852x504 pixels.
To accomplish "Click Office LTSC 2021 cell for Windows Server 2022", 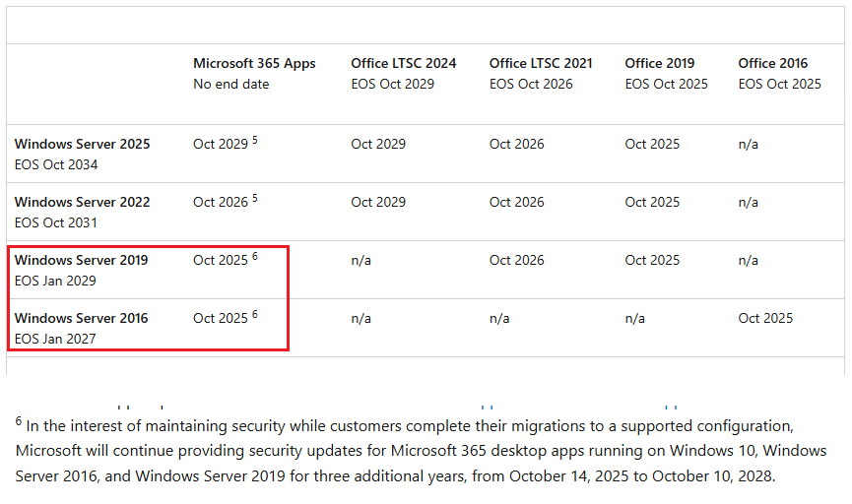I will (x=517, y=202).
